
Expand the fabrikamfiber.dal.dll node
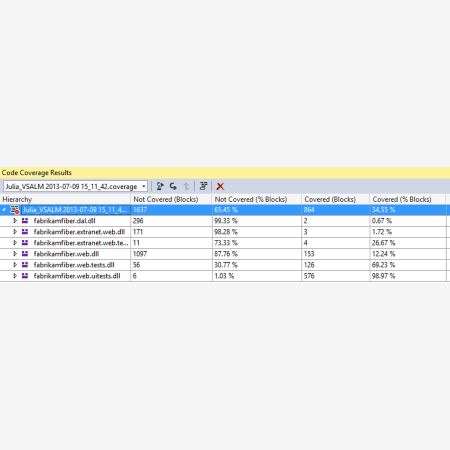click(x=15, y=221)
